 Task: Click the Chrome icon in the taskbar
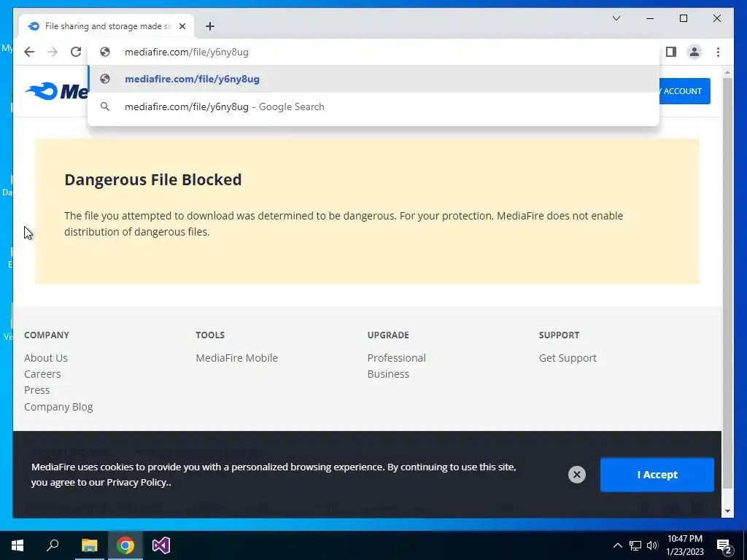125,545
